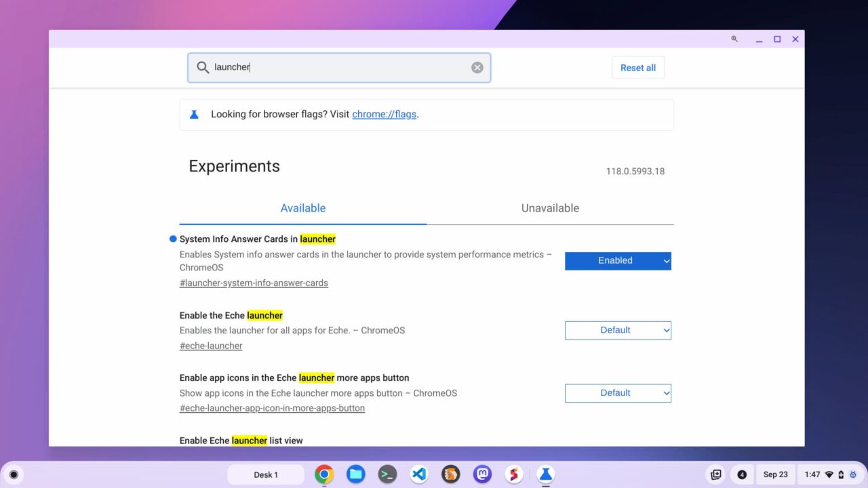Open the red S app in shelf
The image size is (868, 488).
click(514, 474)
